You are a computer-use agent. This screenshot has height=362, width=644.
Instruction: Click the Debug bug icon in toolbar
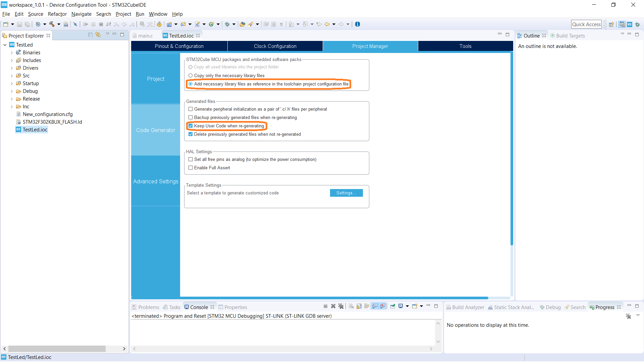coord(227,24)
